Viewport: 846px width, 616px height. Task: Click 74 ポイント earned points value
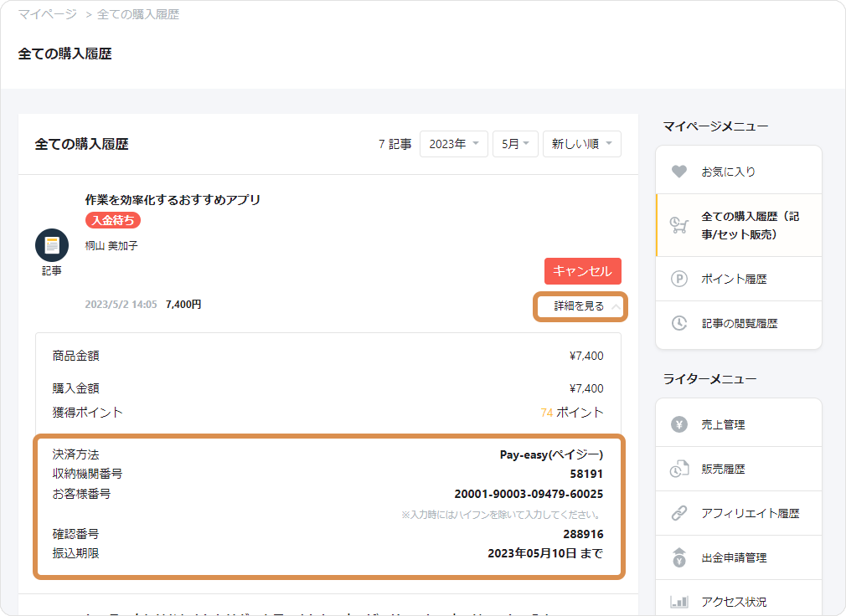tap(572, 413)
